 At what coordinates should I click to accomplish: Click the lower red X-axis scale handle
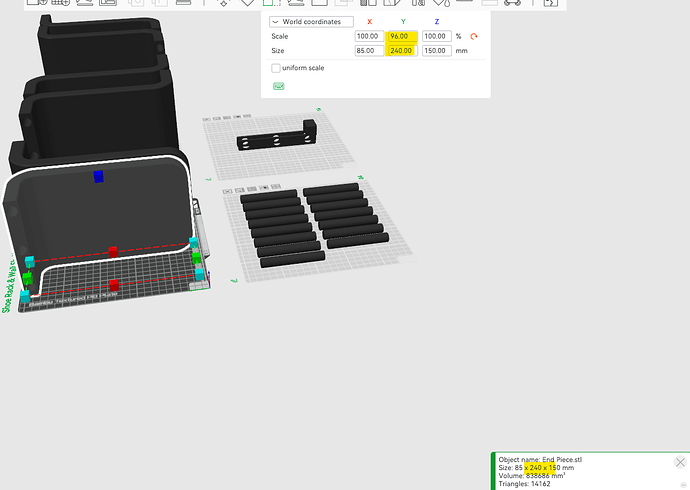point(114,285)
